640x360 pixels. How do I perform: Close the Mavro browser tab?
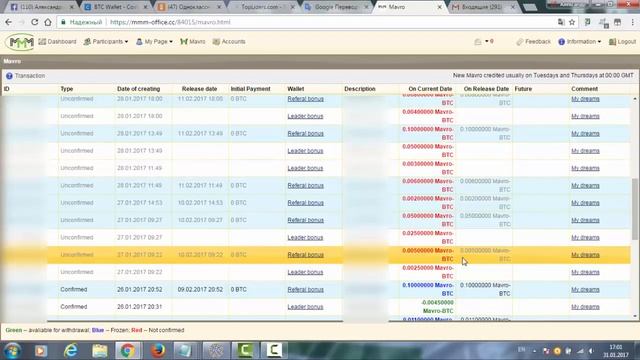click(439, 7)
